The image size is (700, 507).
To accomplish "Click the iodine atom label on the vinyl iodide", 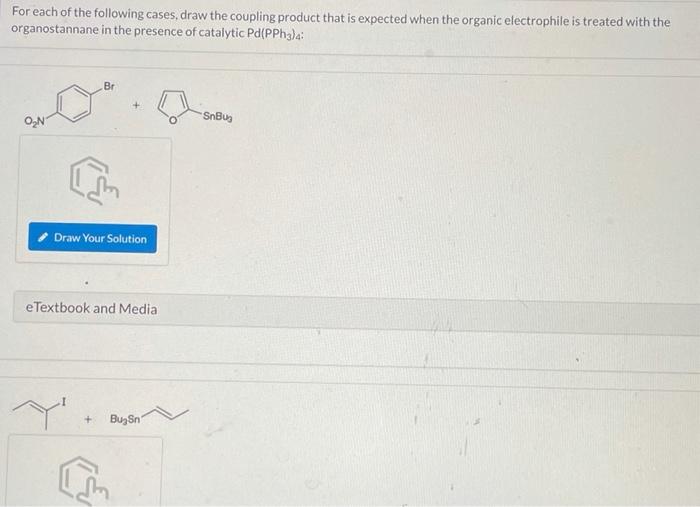I will [64, 402].
